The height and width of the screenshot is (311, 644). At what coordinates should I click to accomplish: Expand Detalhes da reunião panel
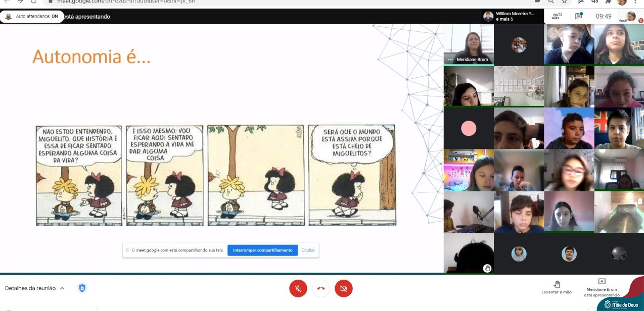point(35,288)
